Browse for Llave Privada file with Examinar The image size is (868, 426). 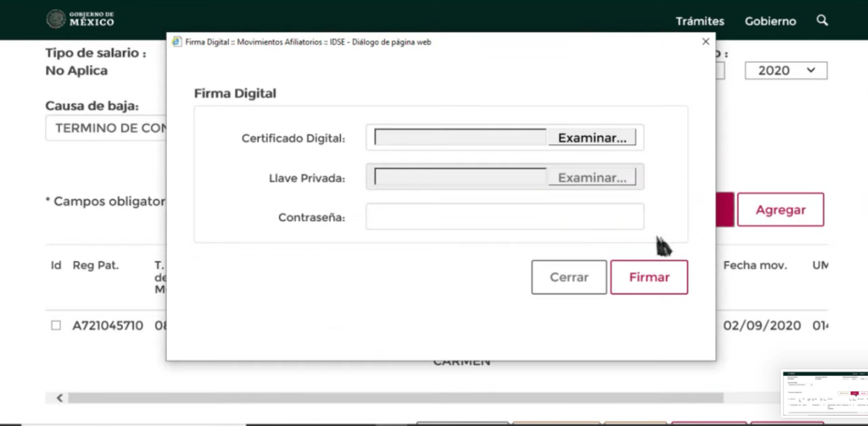pos(592,177)
